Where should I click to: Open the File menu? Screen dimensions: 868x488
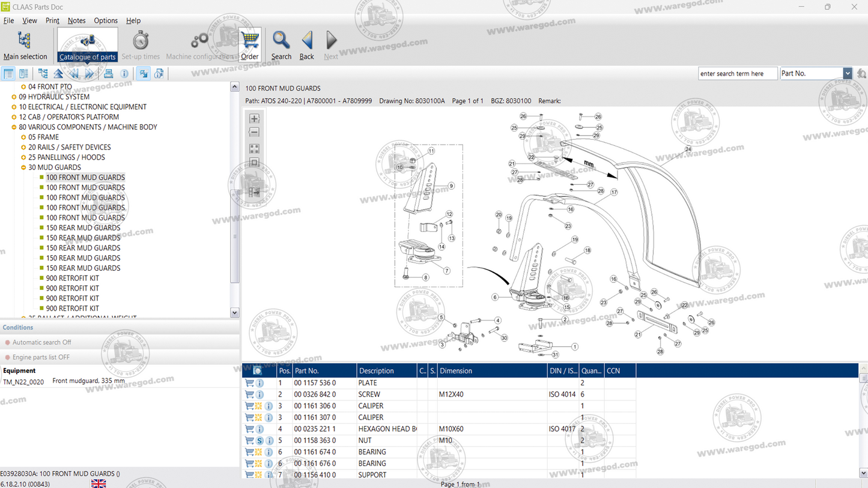point(8,20)
